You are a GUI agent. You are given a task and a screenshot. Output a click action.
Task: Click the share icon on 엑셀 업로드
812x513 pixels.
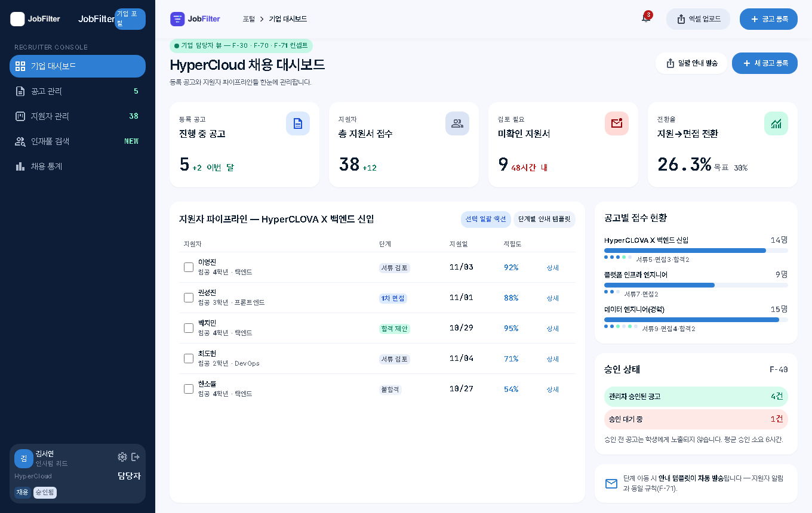click(681, 19)
